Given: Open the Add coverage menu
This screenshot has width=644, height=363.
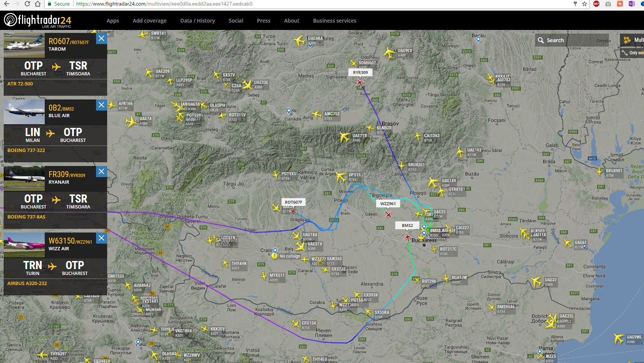Looking at the screenshot, I should coord(150,21).
